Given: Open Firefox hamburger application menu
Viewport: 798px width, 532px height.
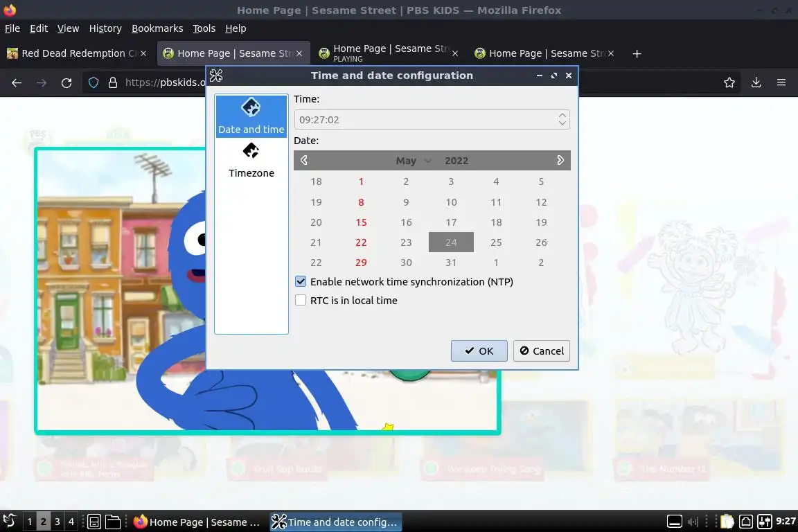Looking at the screenshot, I should (x=781, y=82).
